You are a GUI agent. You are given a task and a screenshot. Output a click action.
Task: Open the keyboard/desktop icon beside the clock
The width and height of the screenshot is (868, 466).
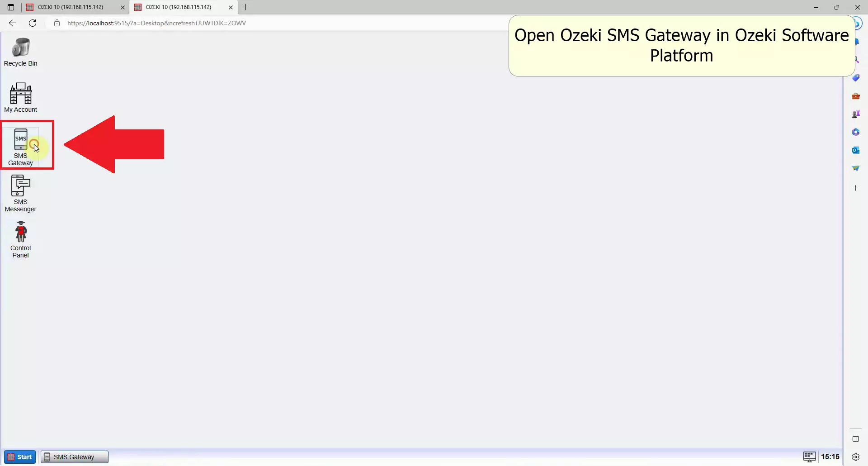[809, 456]
